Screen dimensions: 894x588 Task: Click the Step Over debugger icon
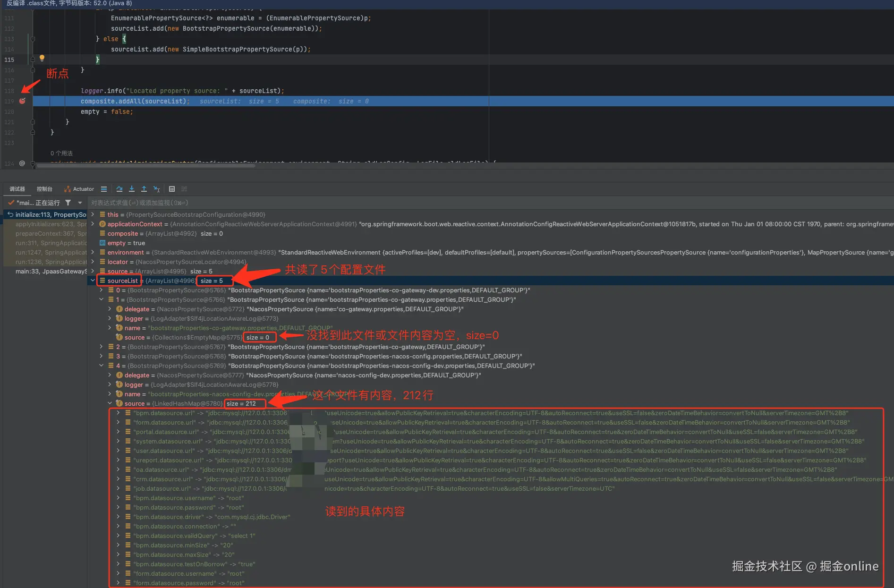pos(119,189)
